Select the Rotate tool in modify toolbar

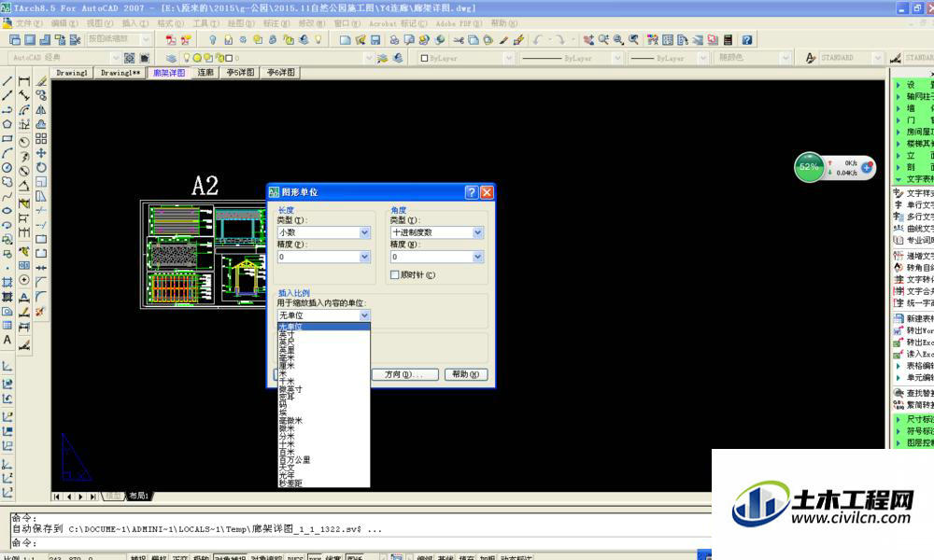(41, 167)
